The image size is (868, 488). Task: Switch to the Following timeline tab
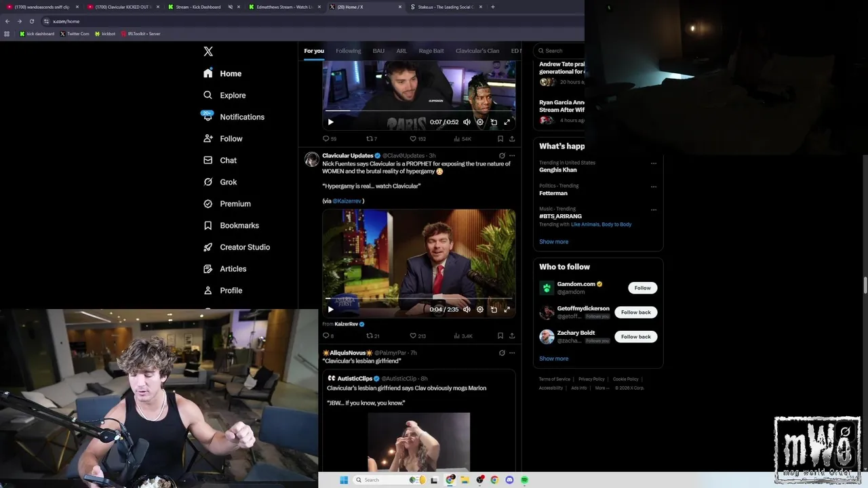click(x=348, y=51)
